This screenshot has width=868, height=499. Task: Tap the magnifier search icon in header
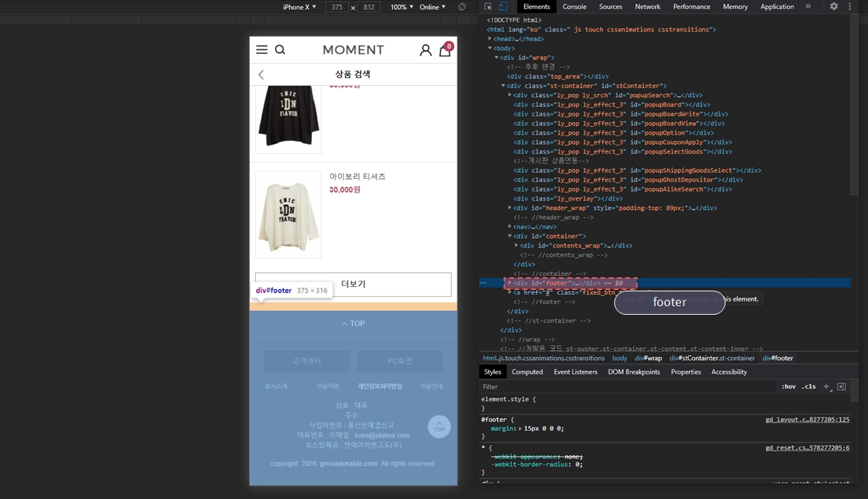(280, 50)
